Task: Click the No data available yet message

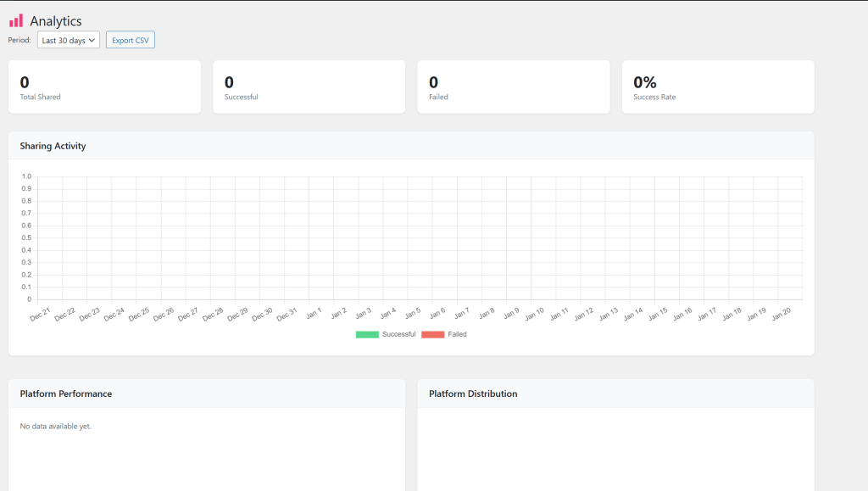Action: [56, 426]
